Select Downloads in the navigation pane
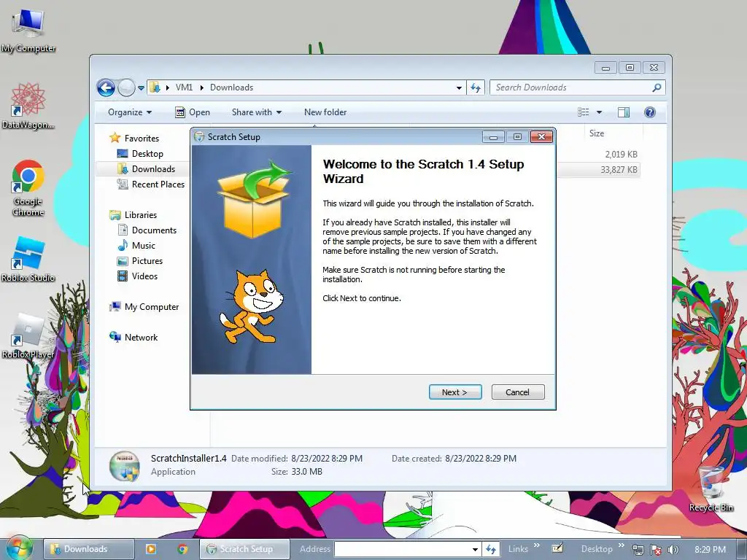 [x=153, y=169]
